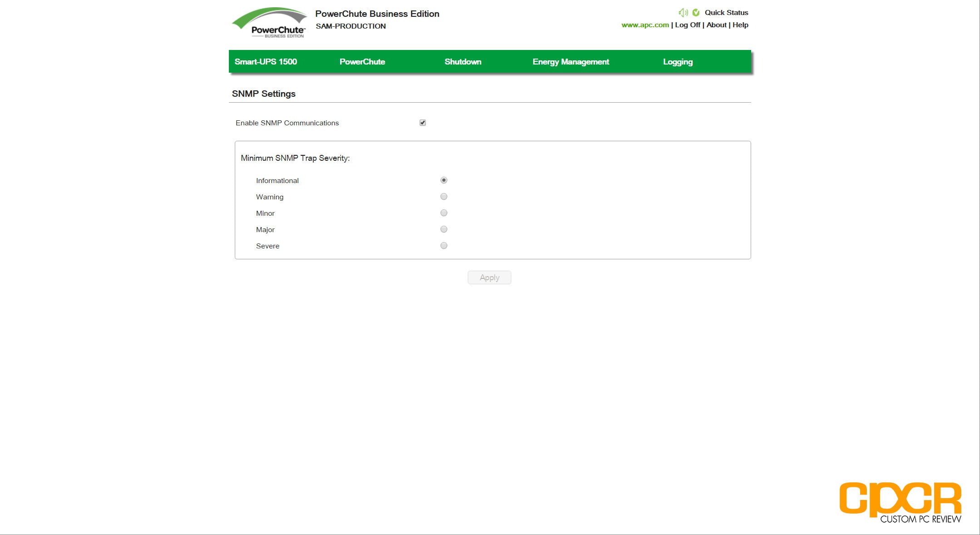Click the PowerChute Business Edition logo

coord(270,23)
